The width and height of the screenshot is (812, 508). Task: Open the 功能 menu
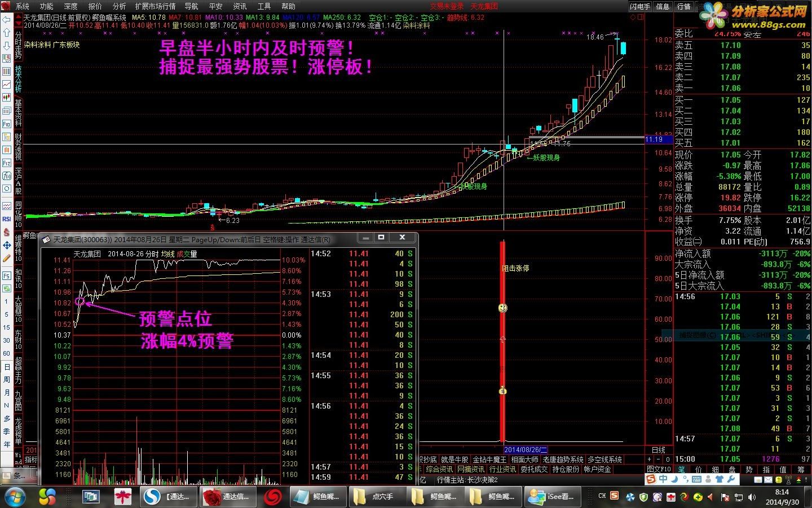coord(46,6)
